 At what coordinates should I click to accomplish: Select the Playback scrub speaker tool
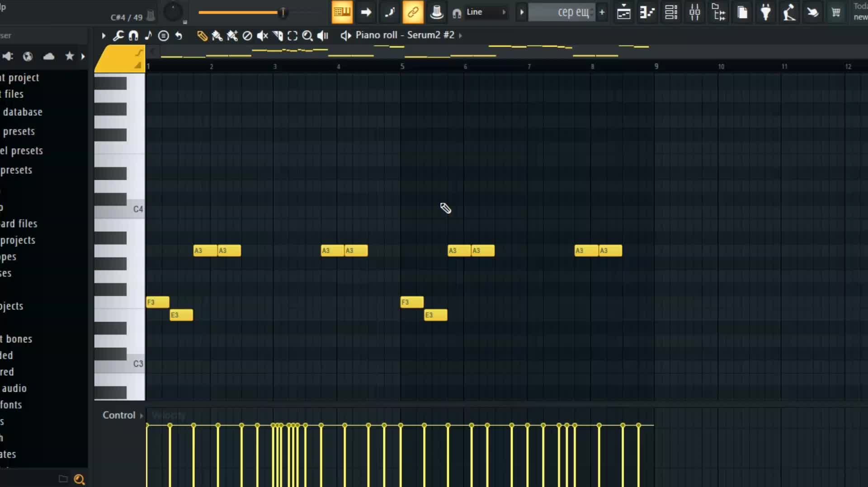323,36
